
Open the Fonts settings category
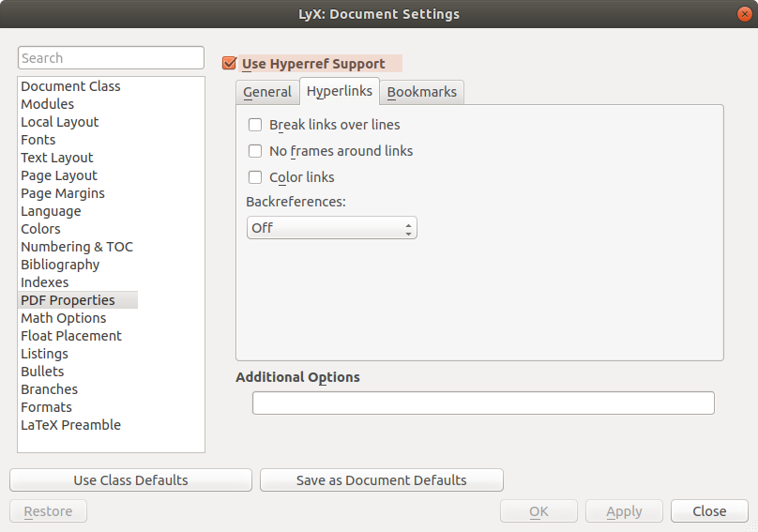38,140
